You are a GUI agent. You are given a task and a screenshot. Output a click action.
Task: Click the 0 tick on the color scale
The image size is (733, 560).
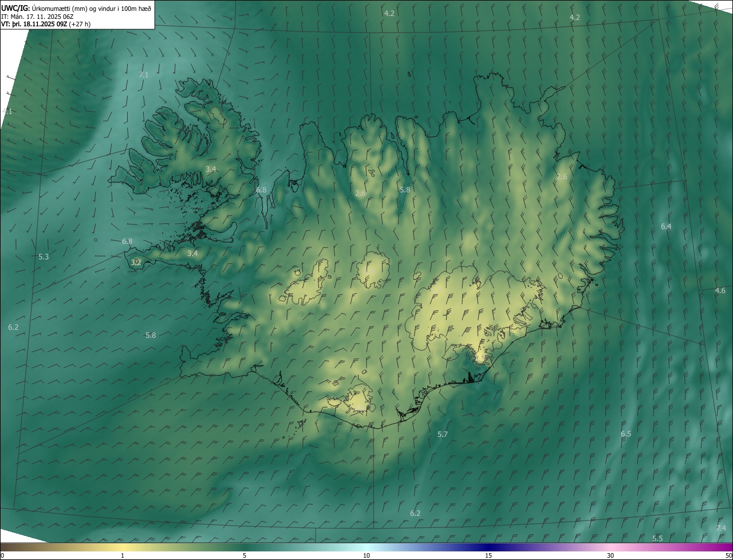[2, 556]
